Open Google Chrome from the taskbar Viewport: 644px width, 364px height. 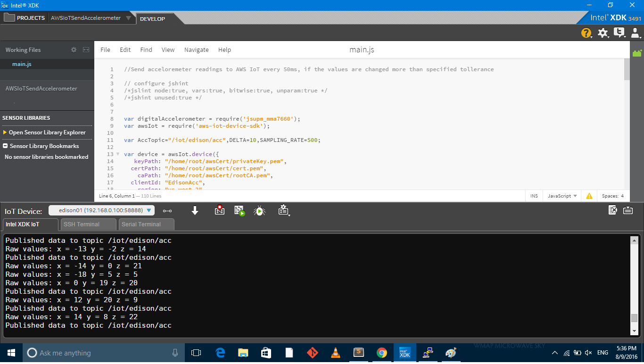click(x=382, y=353)
